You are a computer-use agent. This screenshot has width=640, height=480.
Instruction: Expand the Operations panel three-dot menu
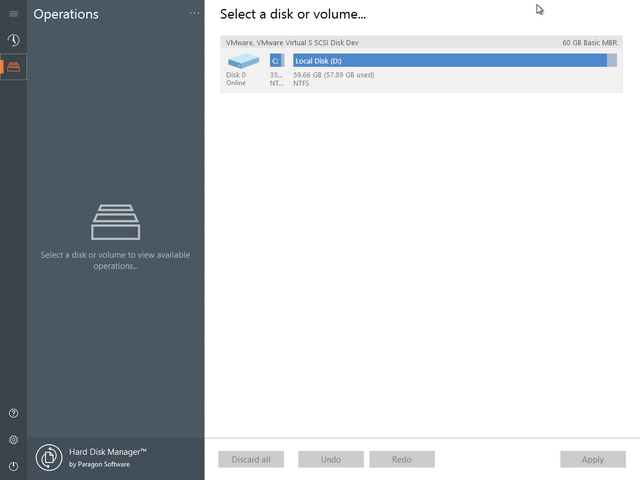coord(194,14)
